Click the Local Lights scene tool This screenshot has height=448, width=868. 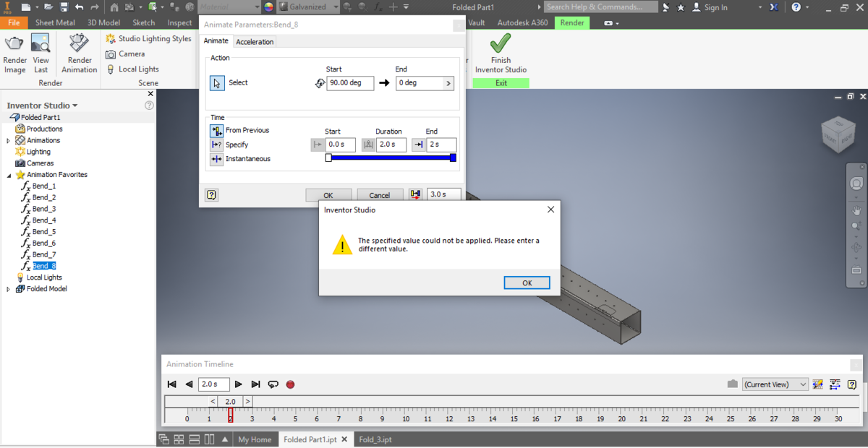click(x=132, y=69)
